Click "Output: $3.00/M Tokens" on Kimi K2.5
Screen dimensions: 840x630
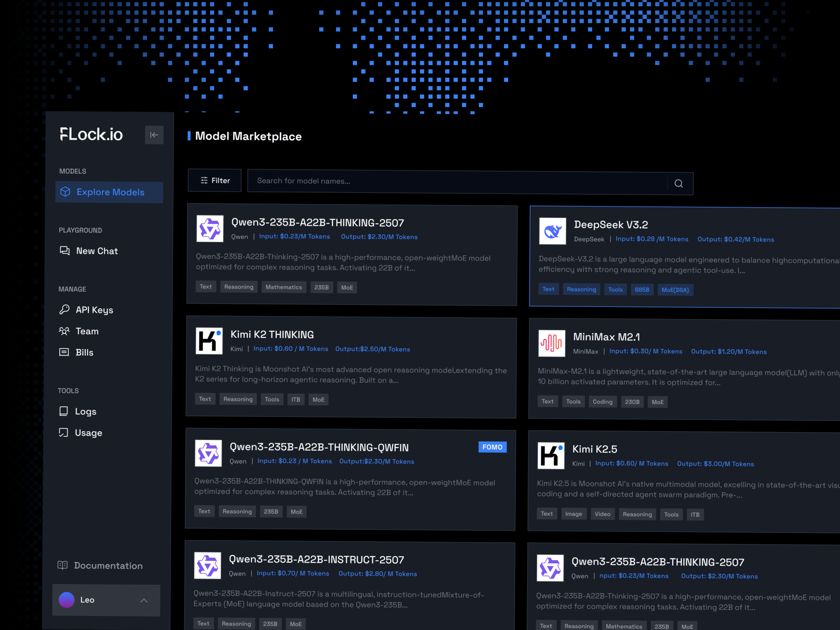coord(716,464)
